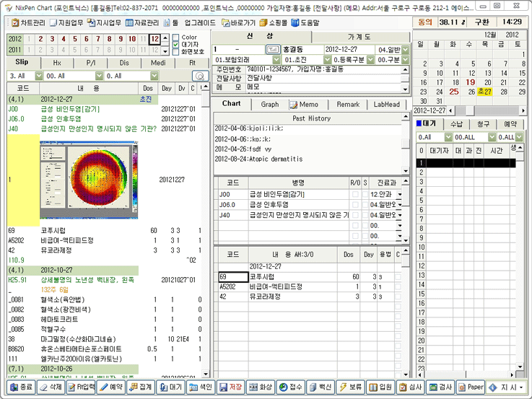Click the 삭제 (delete) button in bottom toolbar

(51, 387)
